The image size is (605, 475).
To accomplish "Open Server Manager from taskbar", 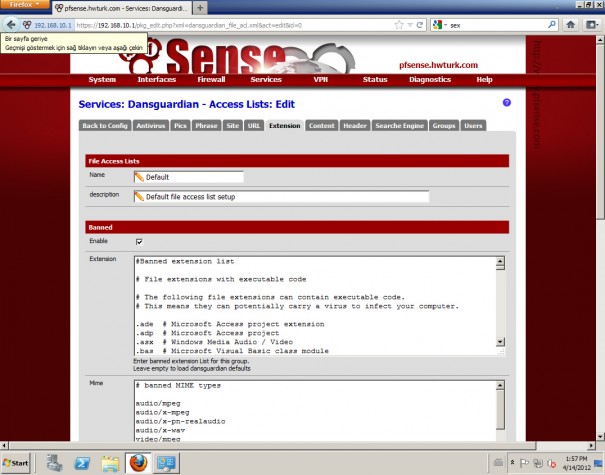I will tap(54, 463).
